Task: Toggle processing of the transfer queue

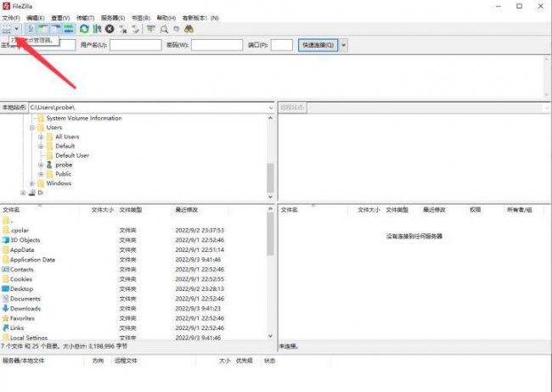Action: click(x=97, y=29)
